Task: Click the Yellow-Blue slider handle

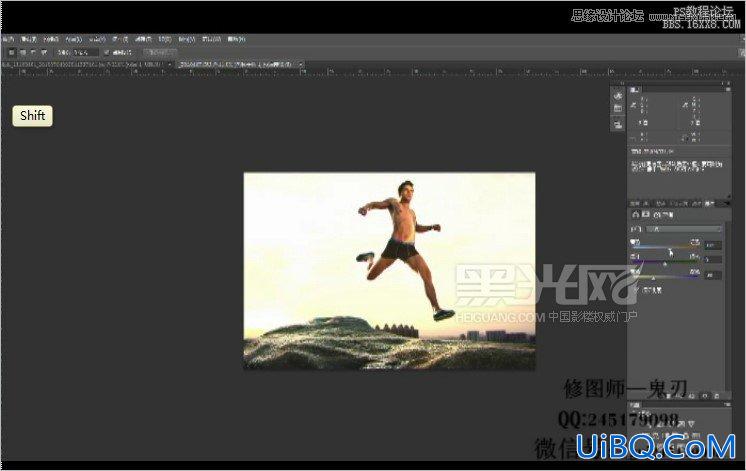Action: coord(653,278)
